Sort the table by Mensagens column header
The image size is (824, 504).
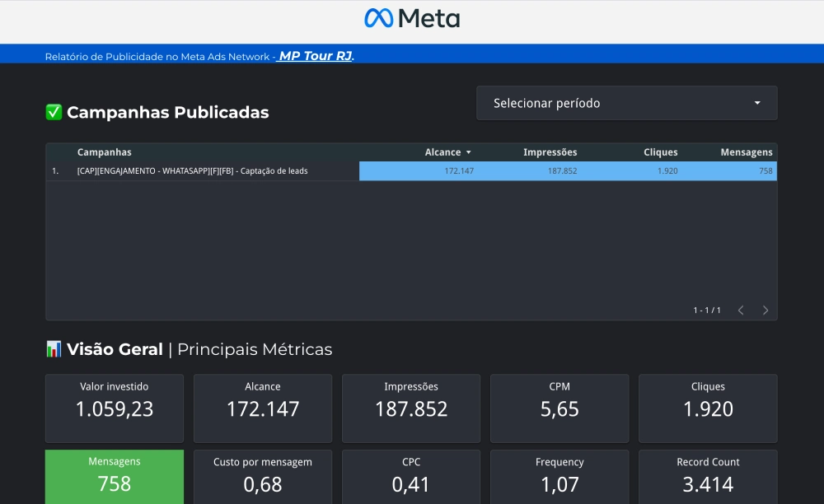click(x=746, y=152)
